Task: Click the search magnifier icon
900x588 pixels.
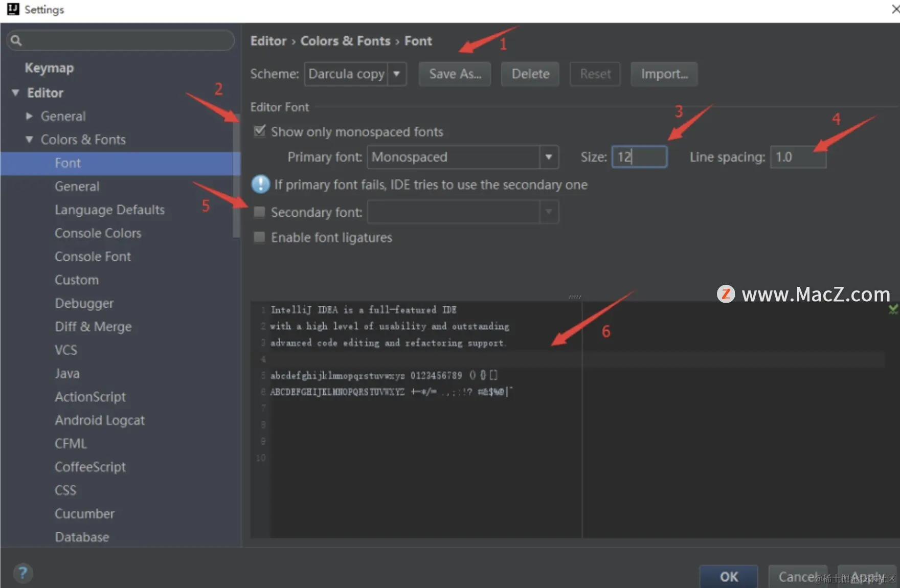Action: coord(16,40)
